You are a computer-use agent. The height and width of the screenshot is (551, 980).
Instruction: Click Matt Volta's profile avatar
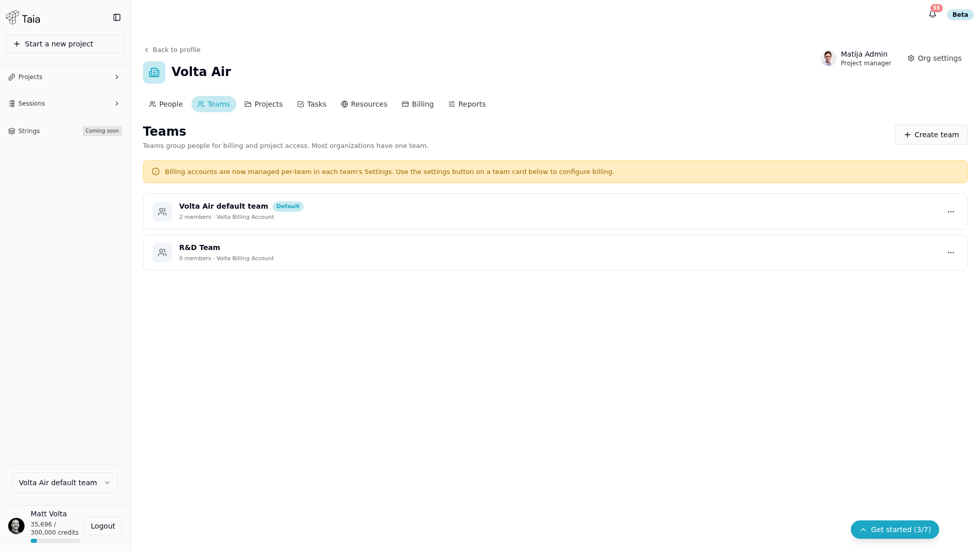(16, 526)
